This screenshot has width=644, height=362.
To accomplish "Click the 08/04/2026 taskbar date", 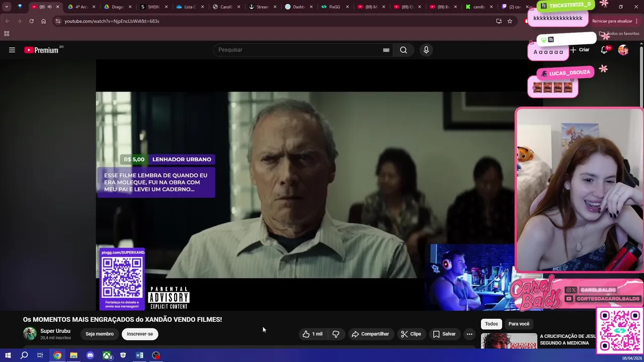I will [x=632, y=358].
